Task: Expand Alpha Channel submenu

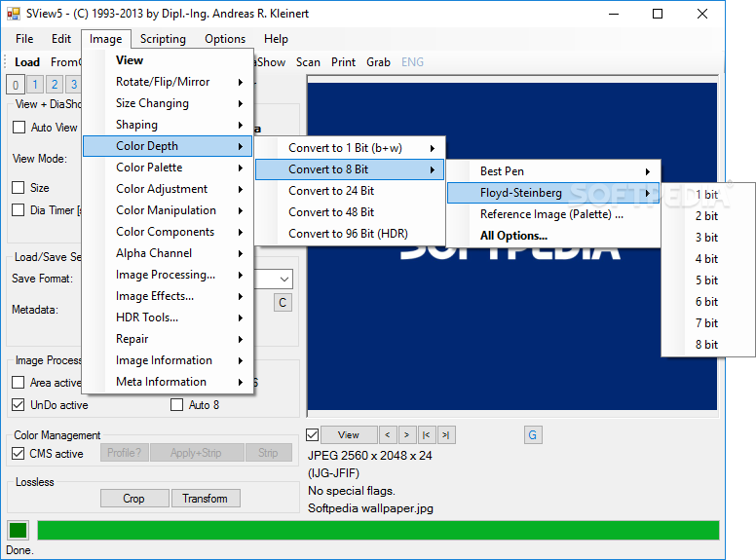Action: [x=168, y=253]
